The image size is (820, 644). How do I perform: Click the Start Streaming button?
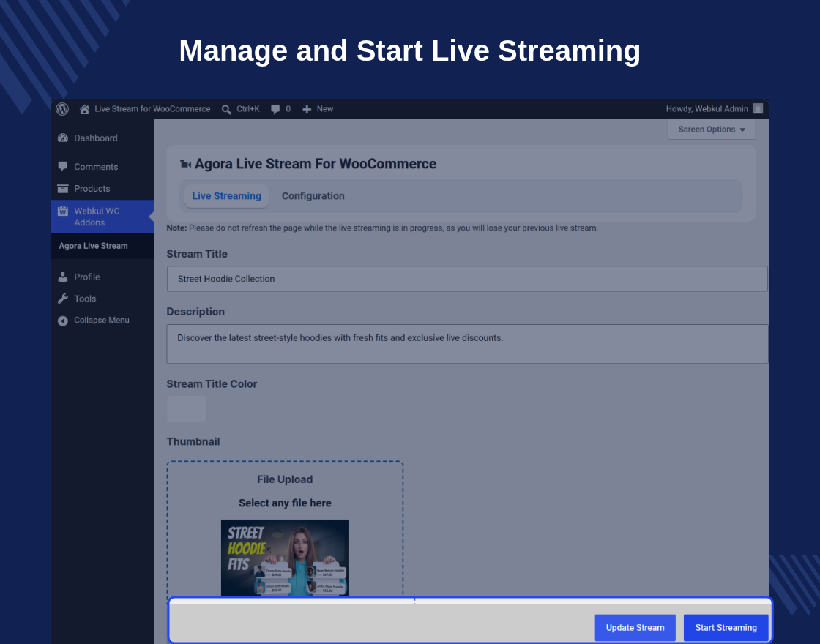point(726,628)
